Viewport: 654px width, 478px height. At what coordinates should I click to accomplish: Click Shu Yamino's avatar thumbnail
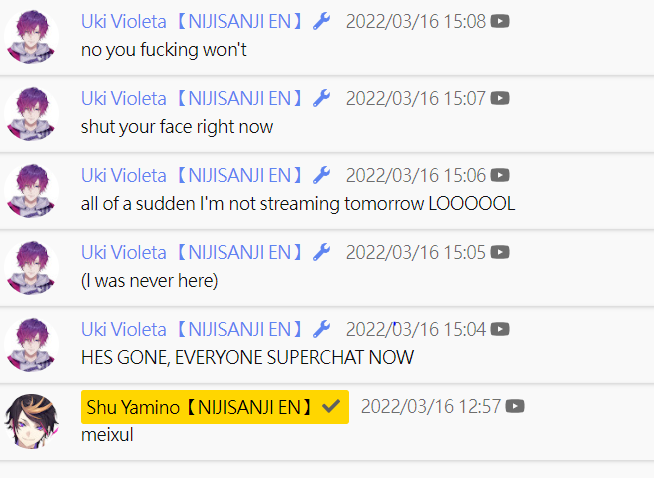click(32, 422)
